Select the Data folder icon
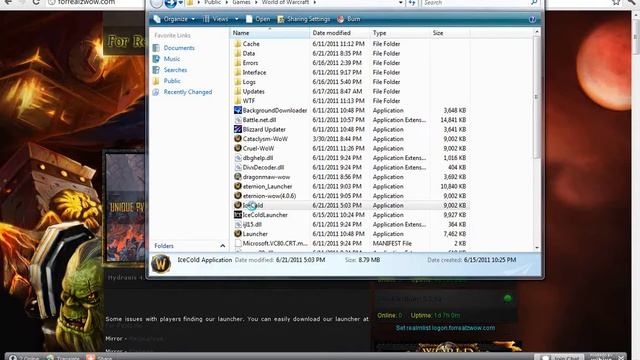640x360 pixels. click(238, 53)
